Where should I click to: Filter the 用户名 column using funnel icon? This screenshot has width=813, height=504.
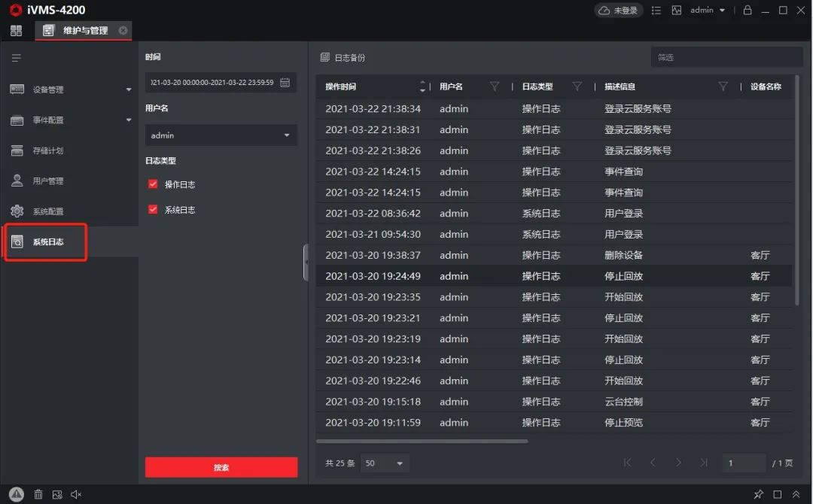[495, 87]
